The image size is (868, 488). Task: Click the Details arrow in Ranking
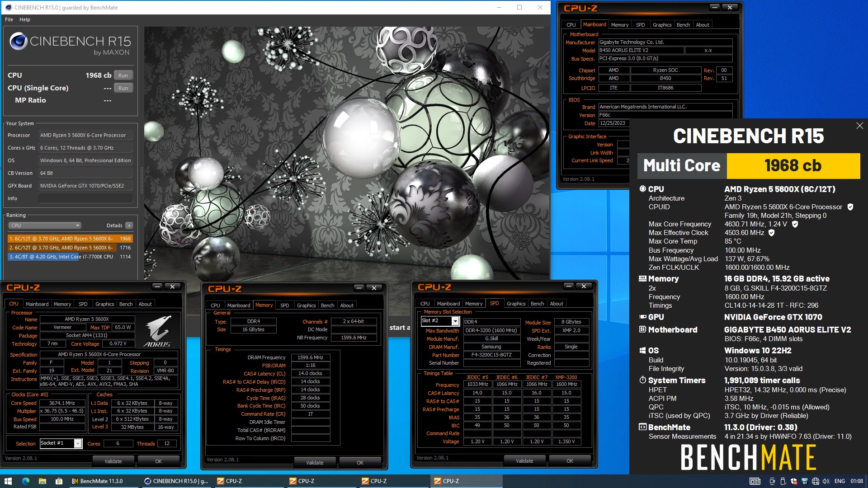pyautogui.click(x=129, y=225)
